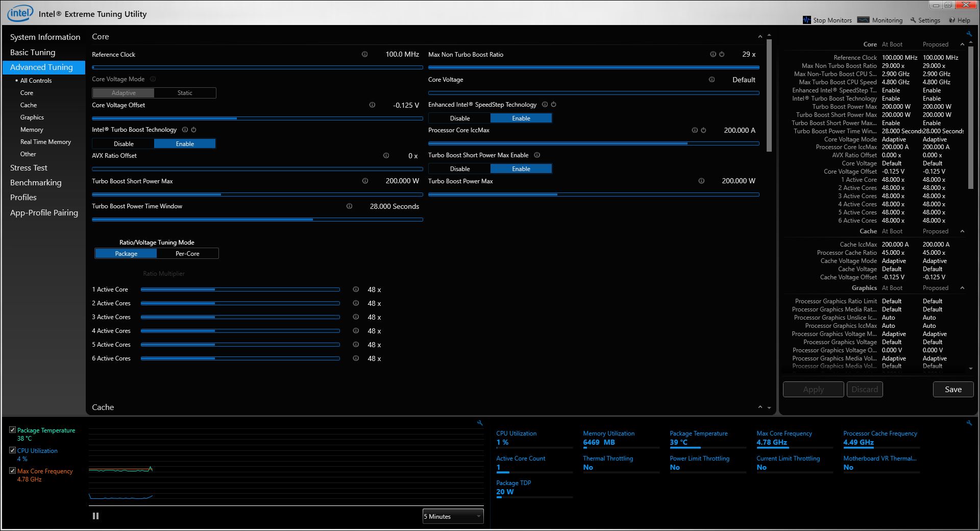Pause the monitoring graph
Viewport: 980px width, 531px height.
click(95, 516)
